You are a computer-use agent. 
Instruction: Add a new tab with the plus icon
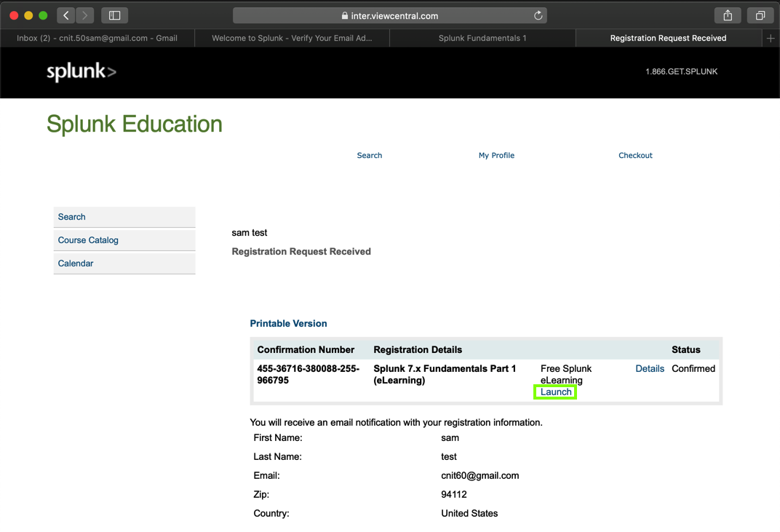click(771, 39)
